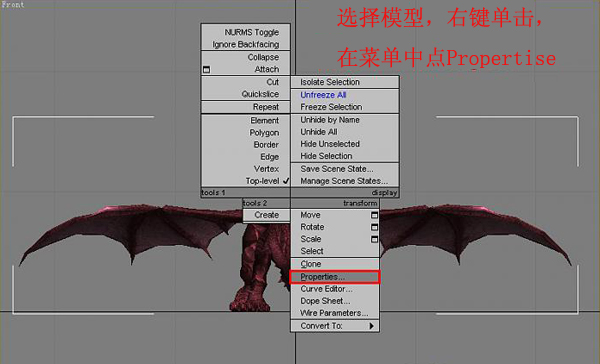Select Scale in transform menu
This screenshot has height=364, width=600.
pos(310,239)
